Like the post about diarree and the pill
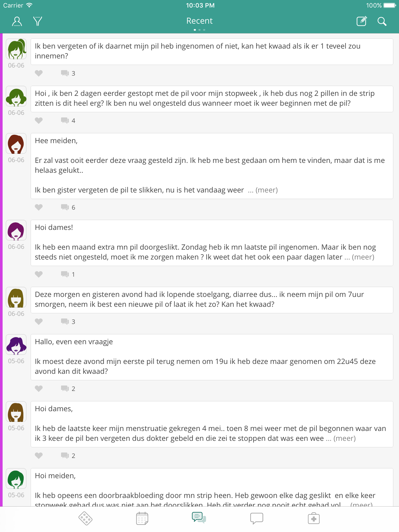 click(39, 322)
